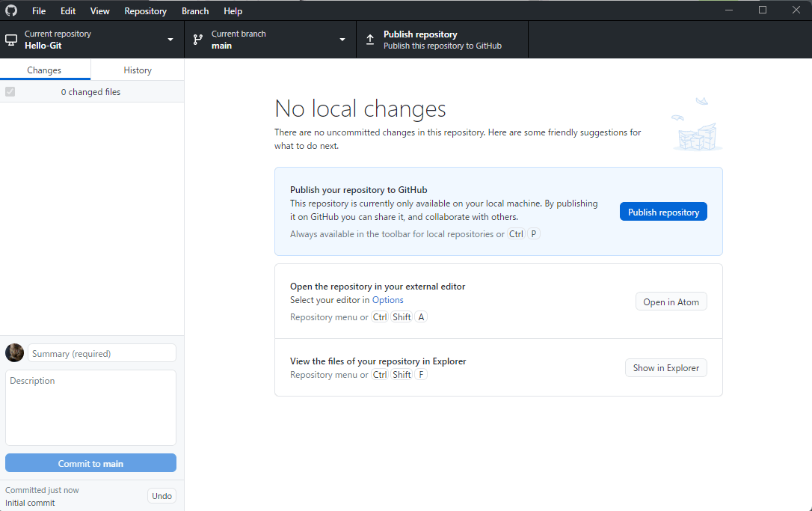Image resolution: width=812 pixels, height=511 pixels.
Task: Expand the Current branch dropdown arrow
Action: point(342,40)
